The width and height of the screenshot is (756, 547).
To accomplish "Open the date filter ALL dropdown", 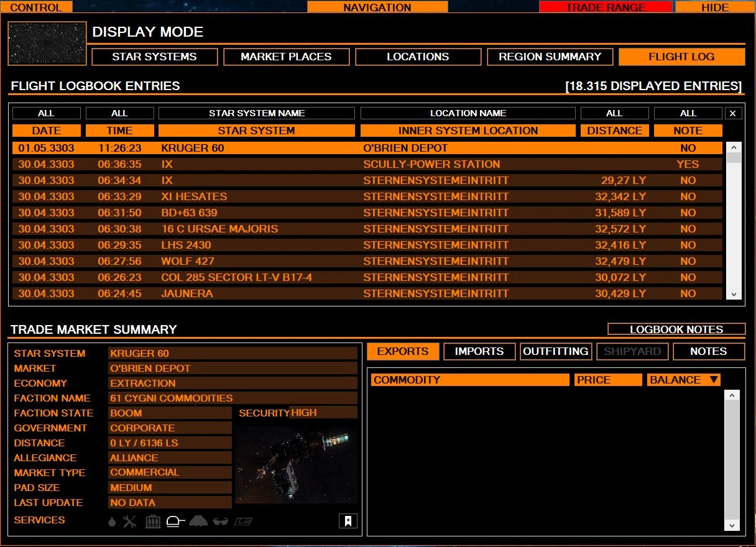I will coord(47,113).
